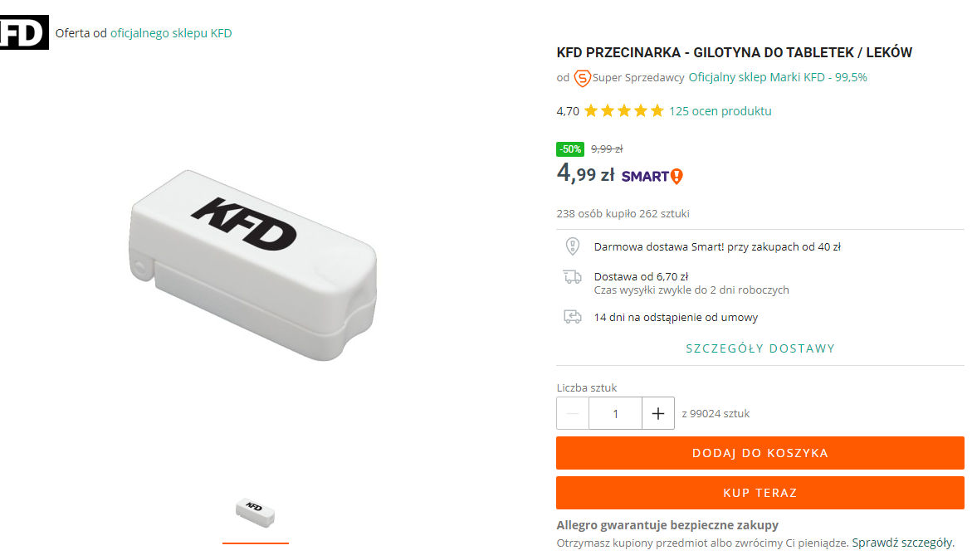Click the green -50% discount badge

pyautogui.click(x=570, y=149)
